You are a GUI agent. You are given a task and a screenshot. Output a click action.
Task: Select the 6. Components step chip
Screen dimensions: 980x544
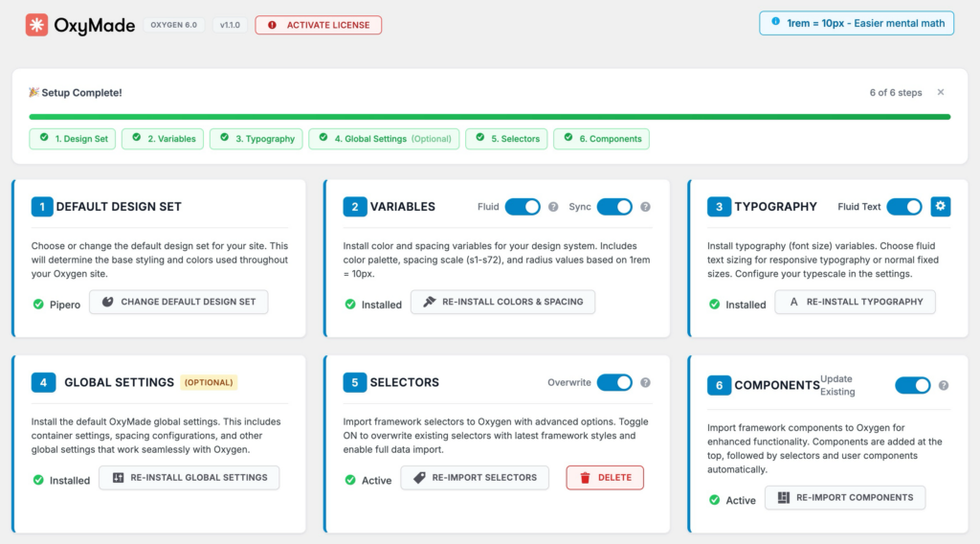pyautogui.click(x=601, y=139)
